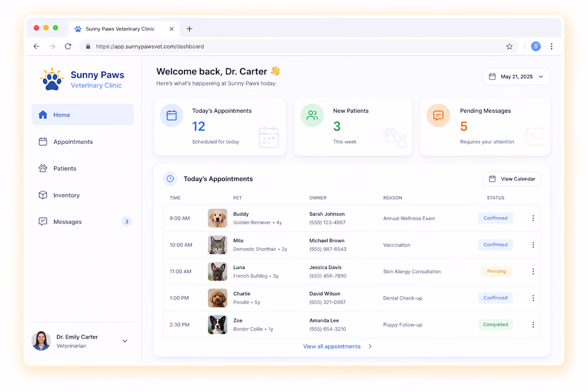Click the owner name Amanda Lee
The image size is (588, 392).
(324, 321)
